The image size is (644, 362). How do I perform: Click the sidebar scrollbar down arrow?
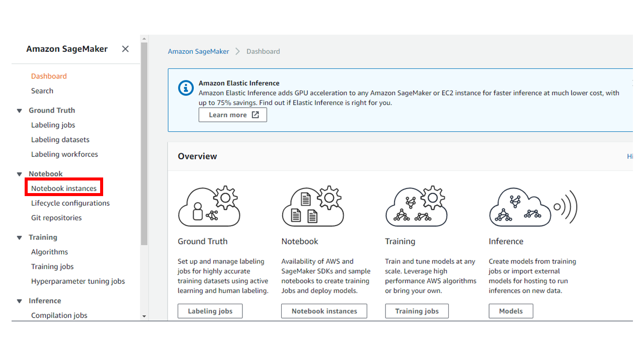pyautogui.click(x=144, y=316)
